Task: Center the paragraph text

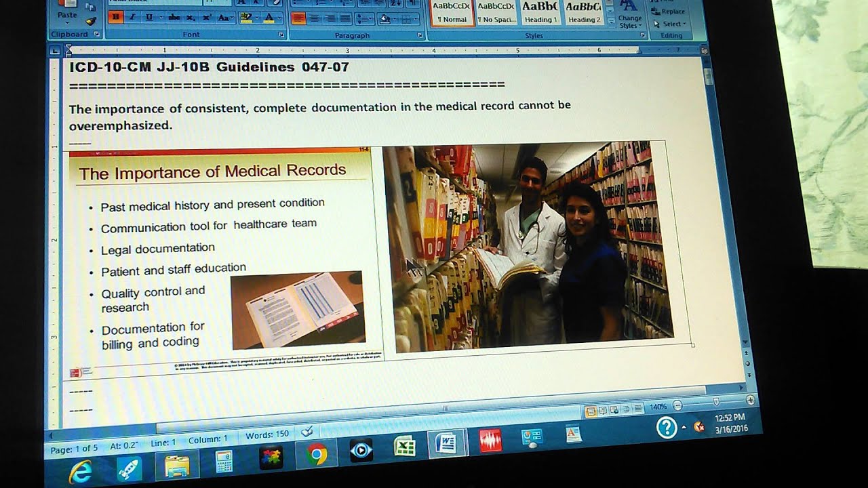Action: (x=314, y=18)
